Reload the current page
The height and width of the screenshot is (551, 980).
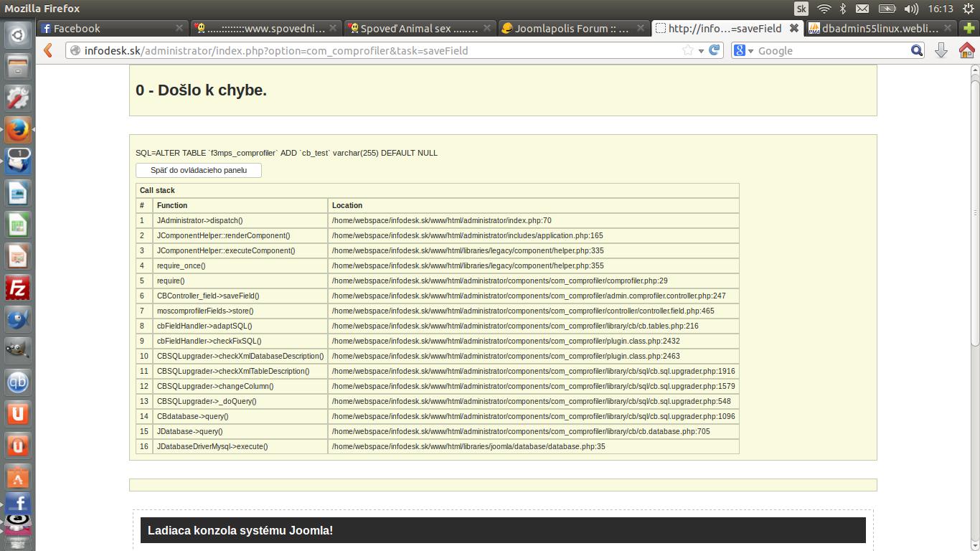tap(714, 50)
